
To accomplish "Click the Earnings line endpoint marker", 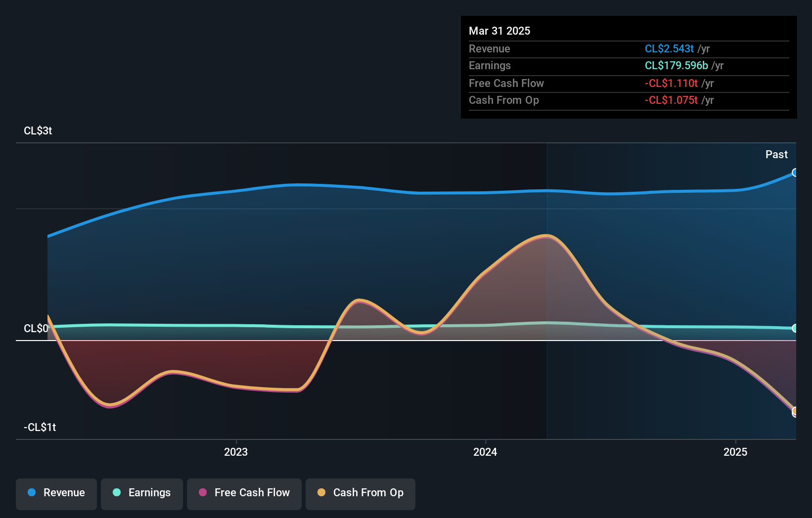I will coord(795,328).
